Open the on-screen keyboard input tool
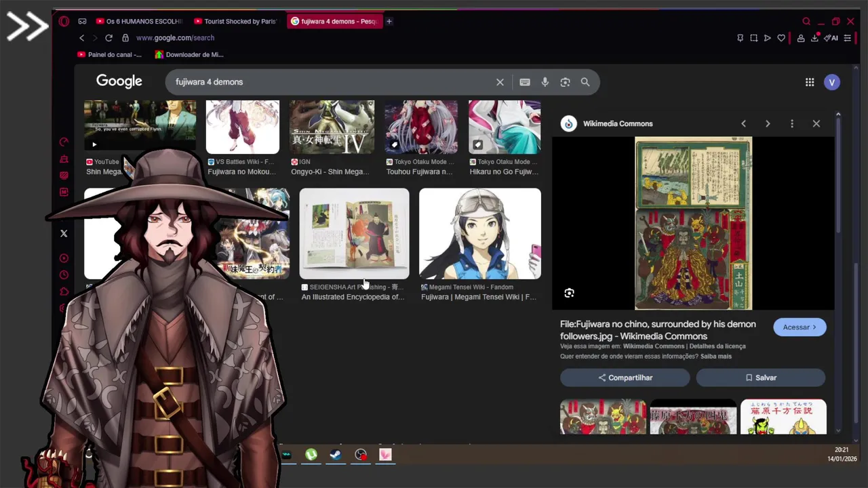This screenshot has height=488, width=868. coord(525,82)
